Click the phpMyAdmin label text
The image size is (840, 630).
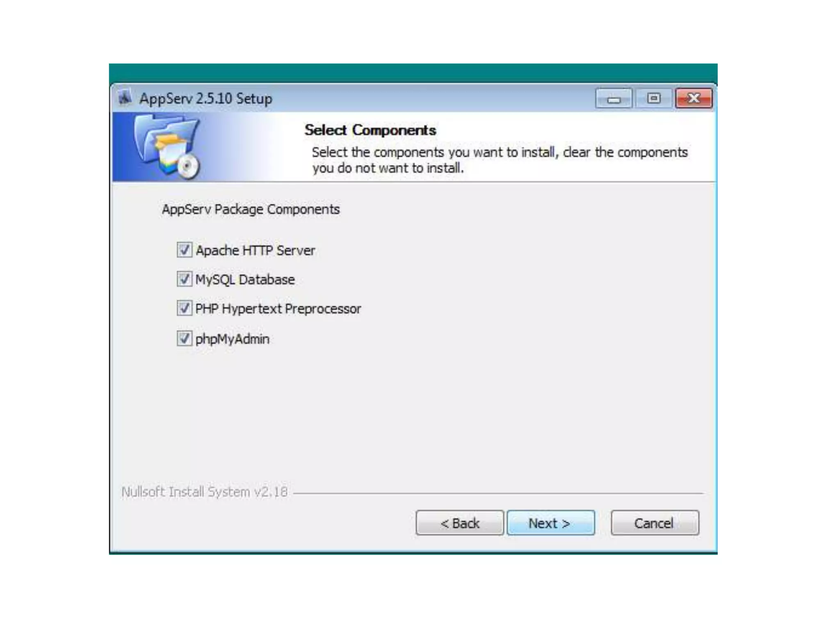pos(232,339)
